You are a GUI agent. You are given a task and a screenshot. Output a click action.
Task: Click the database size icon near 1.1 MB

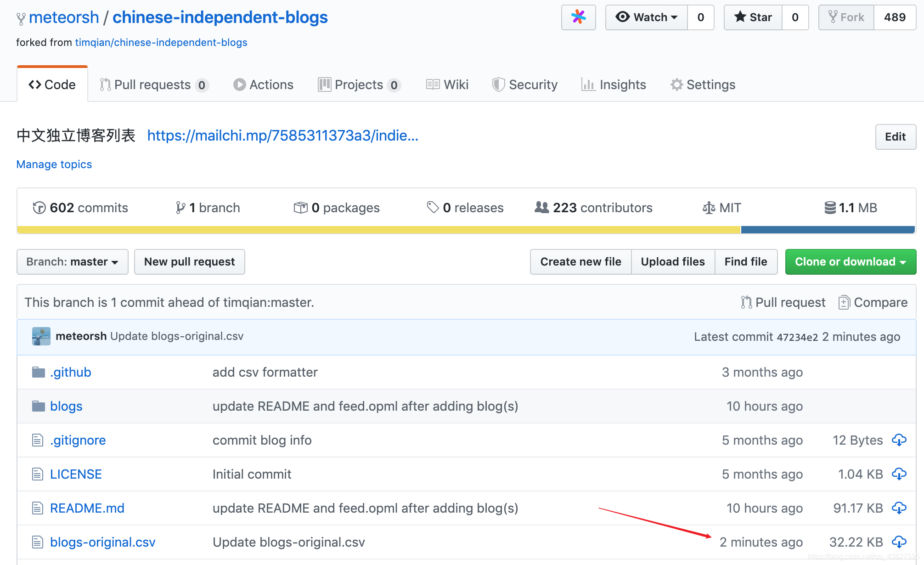[x=830, y=208]
